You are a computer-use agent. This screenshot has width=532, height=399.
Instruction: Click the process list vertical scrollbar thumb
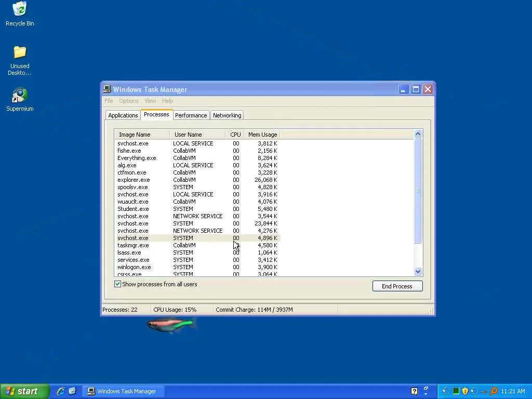pyautogui.click(x=418, y=191)
